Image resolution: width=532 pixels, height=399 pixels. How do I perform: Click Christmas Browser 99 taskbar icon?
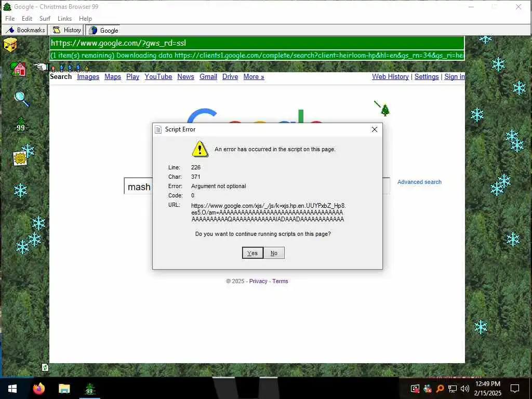click(x=89, y=389)
